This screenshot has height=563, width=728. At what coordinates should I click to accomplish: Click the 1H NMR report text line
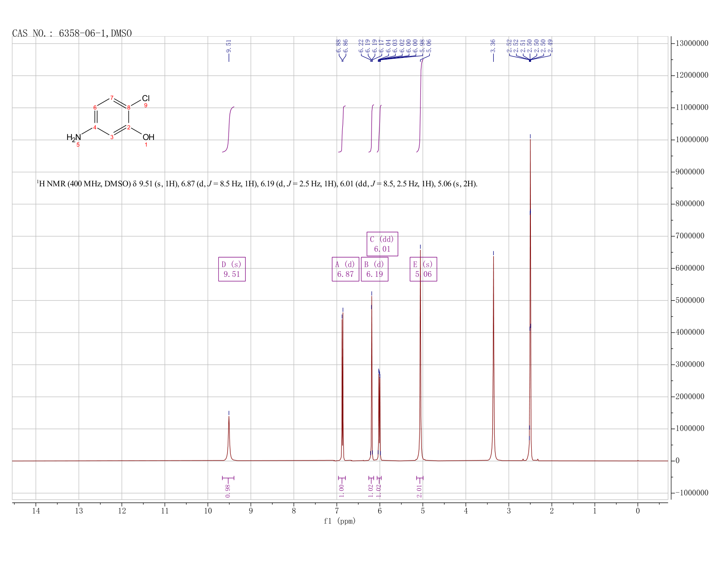pos(257,184)
